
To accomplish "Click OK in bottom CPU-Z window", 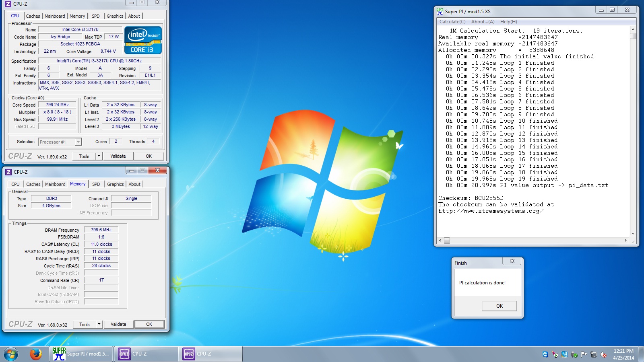I will point(149,324).
